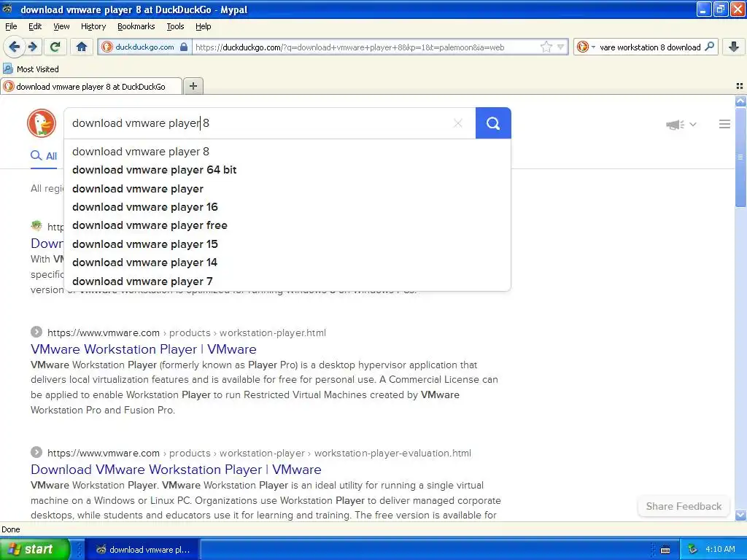The width and height of the screenshot is (747, 560).
Task: Select the DuckDuckGo browser tab
Action: [91, 86]
